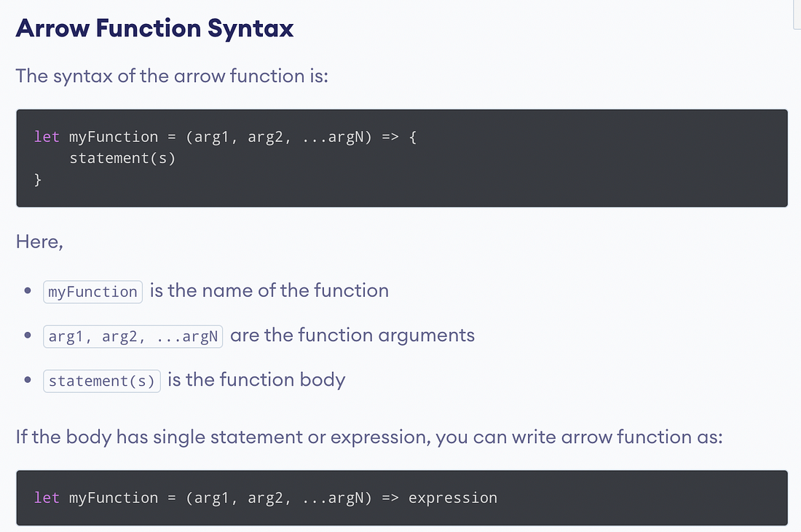This screenshot has width=801, height=532.
Task: Click inside the second dark code block
Action: (400, 498)
